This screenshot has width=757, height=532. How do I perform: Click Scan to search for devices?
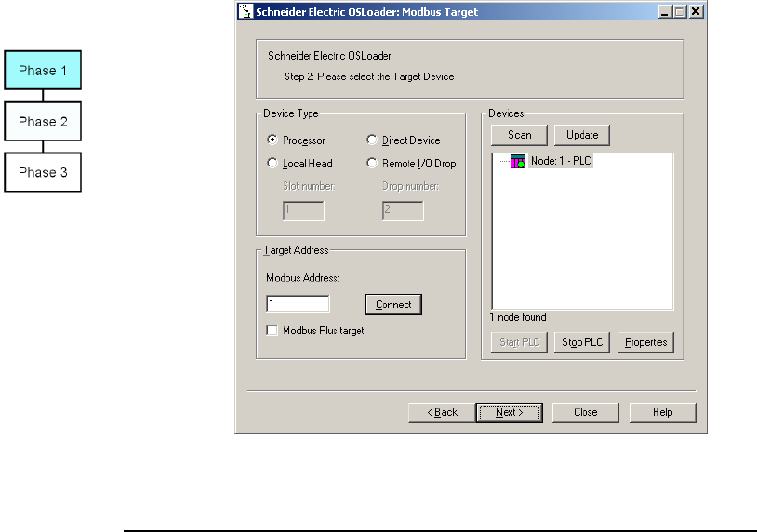click(519, 135)
